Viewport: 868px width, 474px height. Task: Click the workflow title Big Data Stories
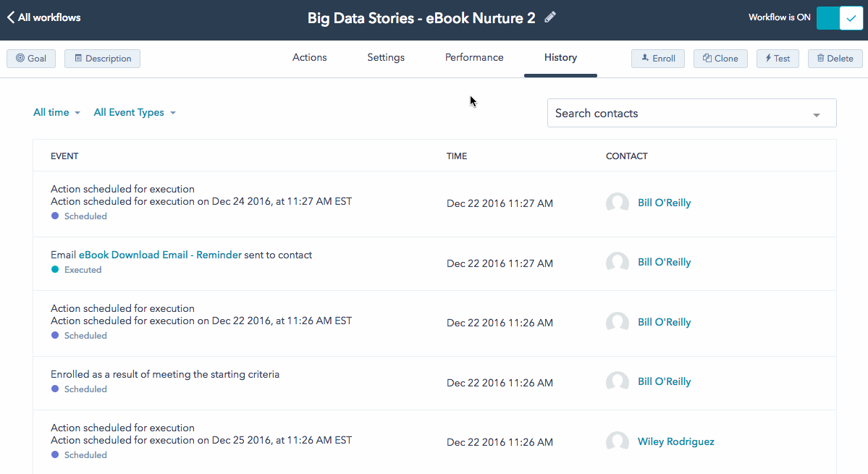click(x=421, y=18)
